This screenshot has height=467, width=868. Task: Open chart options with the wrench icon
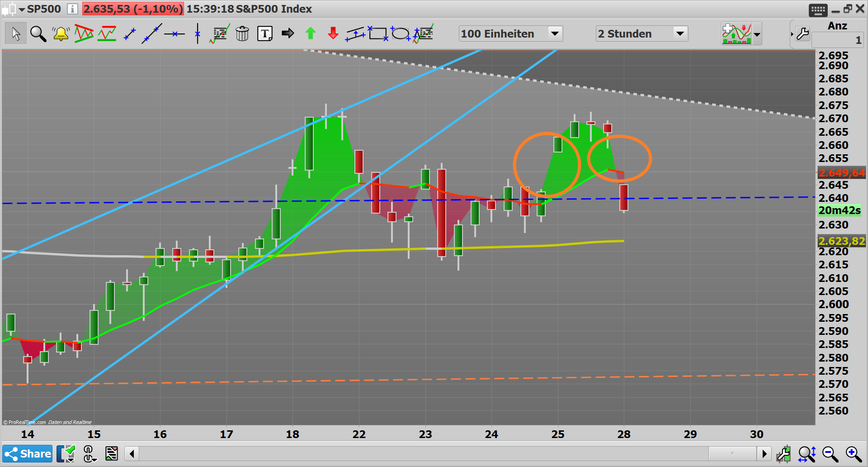803,33
